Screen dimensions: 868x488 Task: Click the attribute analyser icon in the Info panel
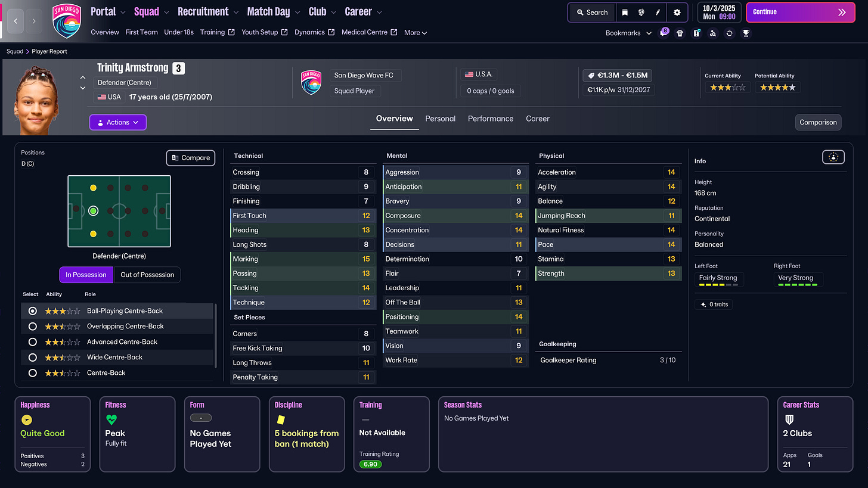[x=833, y=157]
